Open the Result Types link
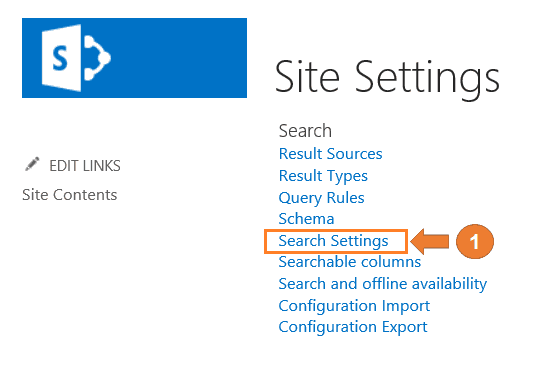 click(x=323, y=176)
